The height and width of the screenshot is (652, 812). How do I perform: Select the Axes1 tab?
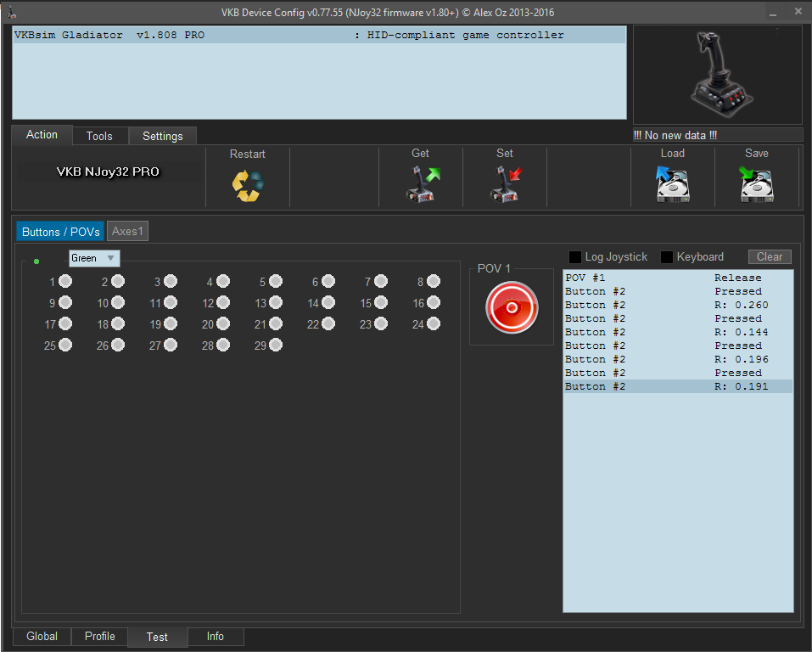(x=127, y=231)
